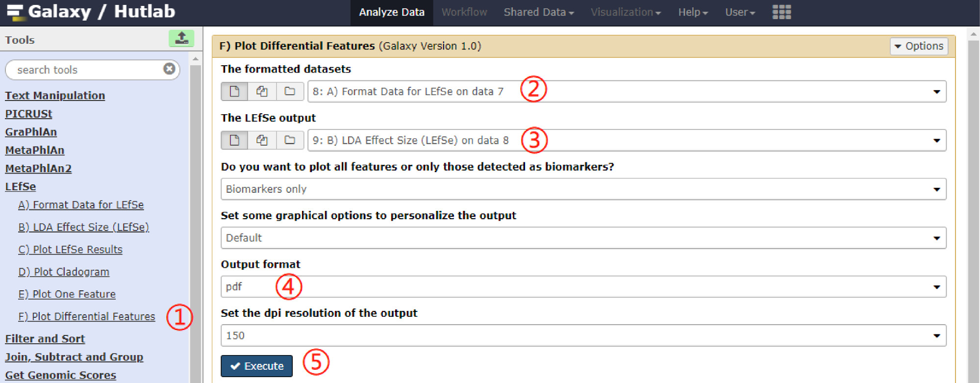The image size is (980, 383).
Task: Open the Visualization menu
Action: 626,12
